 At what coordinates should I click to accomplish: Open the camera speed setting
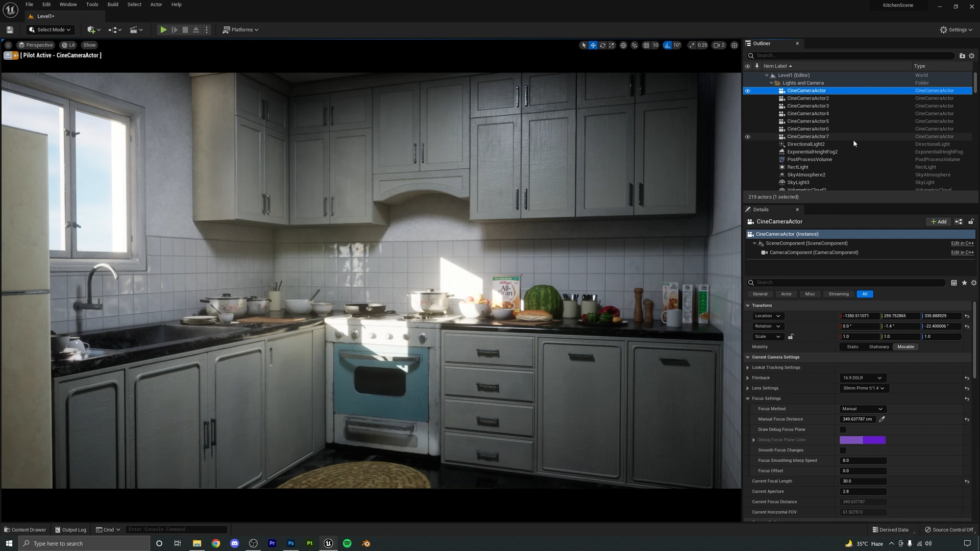719,45
